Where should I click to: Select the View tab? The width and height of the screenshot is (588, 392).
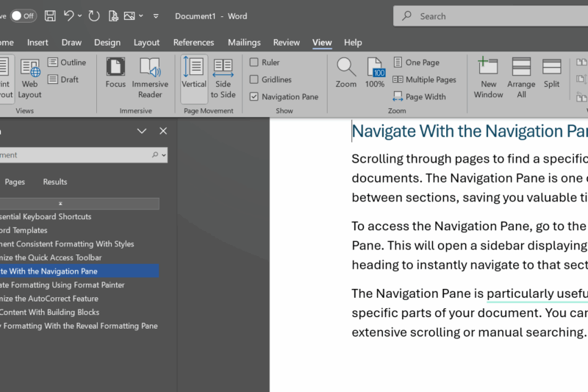[x=322, y=43]
